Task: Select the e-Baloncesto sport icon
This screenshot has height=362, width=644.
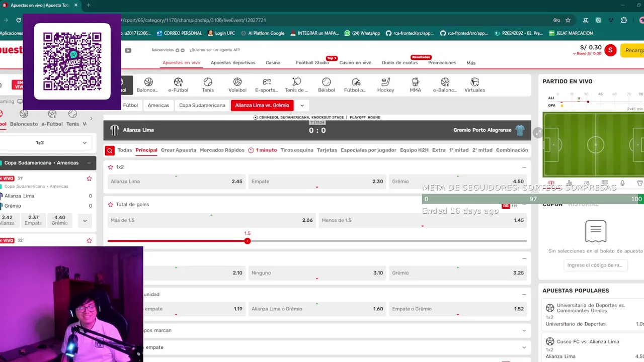Action: 445,82
